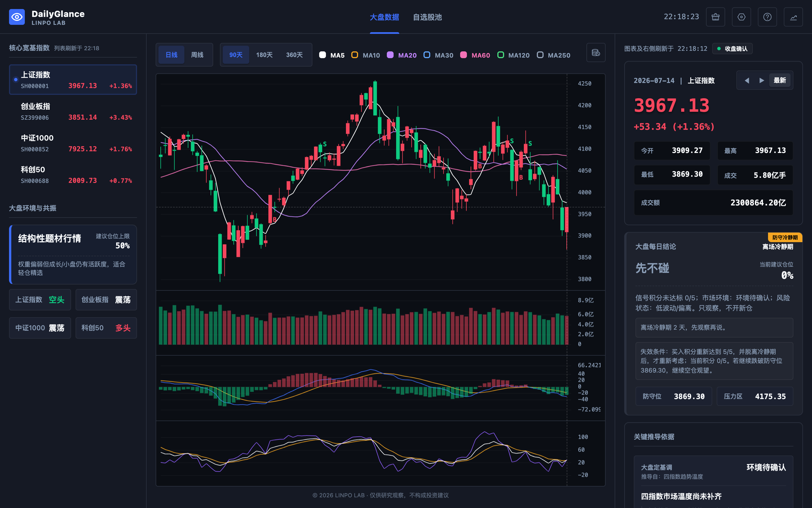This screenshot has width=812, height=508.
Task: Select 90天 range
Action: [236, 55]
